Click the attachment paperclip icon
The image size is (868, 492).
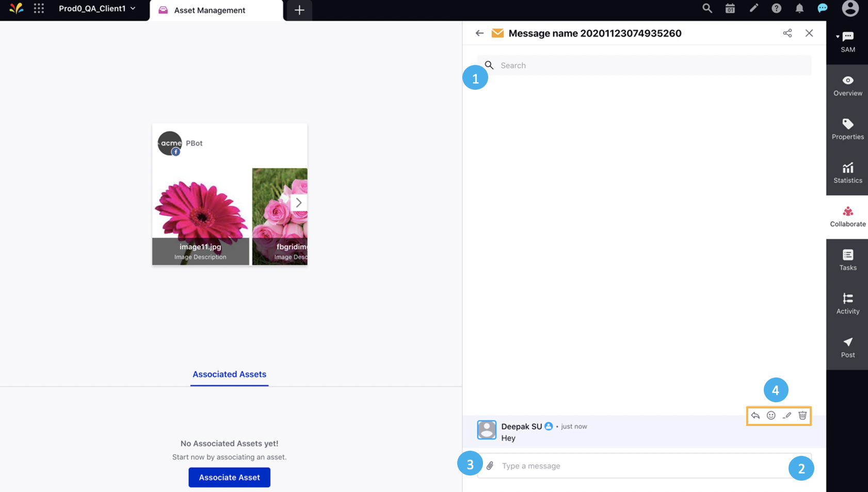point(490,466)
